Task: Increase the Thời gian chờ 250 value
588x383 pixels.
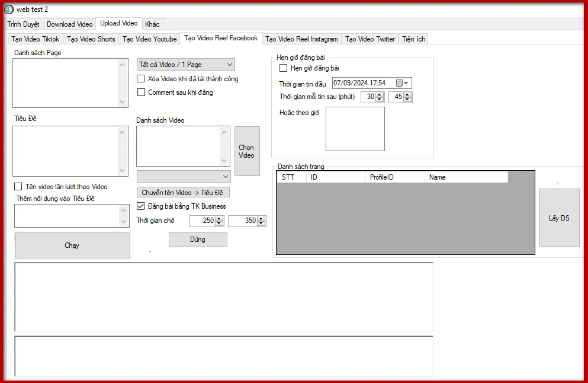Action: click(219, 219)
